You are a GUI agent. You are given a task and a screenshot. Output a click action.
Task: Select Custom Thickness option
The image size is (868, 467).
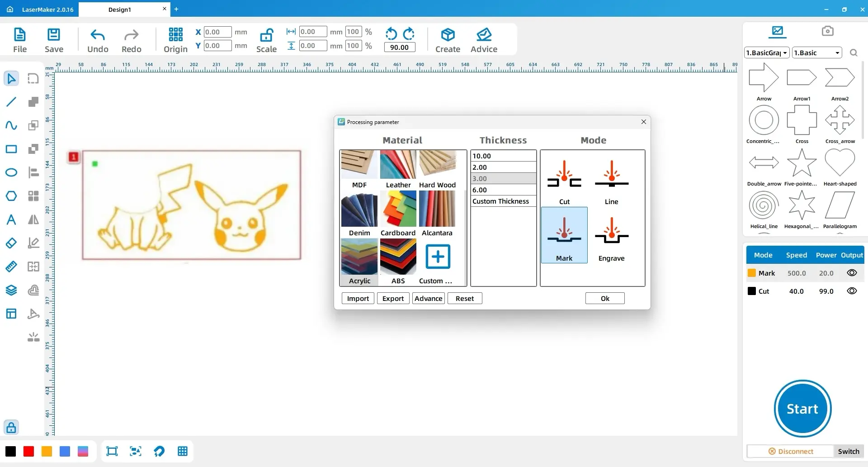(x=503, y=201)
